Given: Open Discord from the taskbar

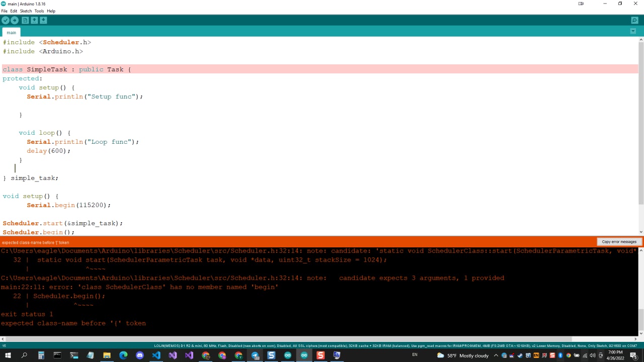Looking at the screenshot, I should click(x=140, y=355).
